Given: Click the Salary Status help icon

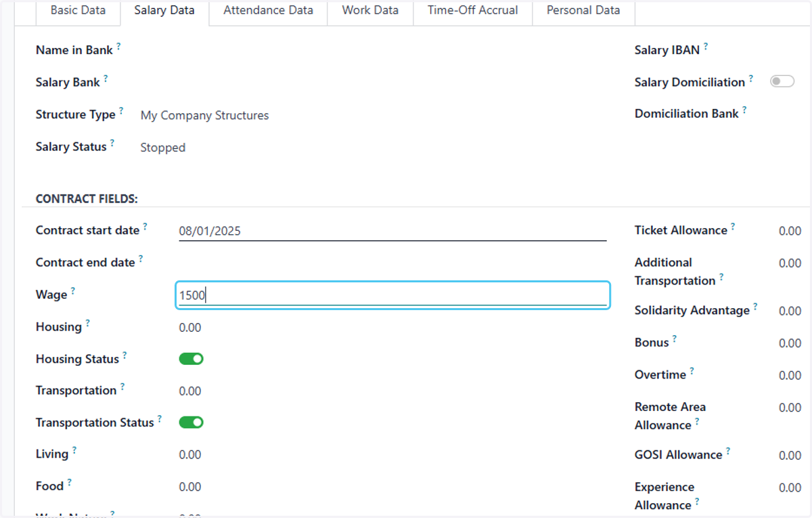Looking at the screenshot, I should coord(112,142).
